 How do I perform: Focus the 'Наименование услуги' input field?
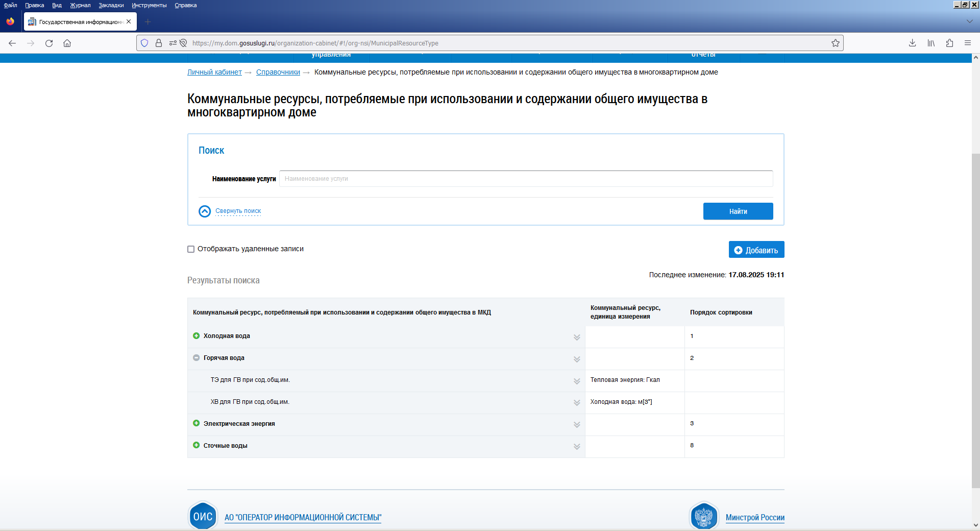pos(526,179)
